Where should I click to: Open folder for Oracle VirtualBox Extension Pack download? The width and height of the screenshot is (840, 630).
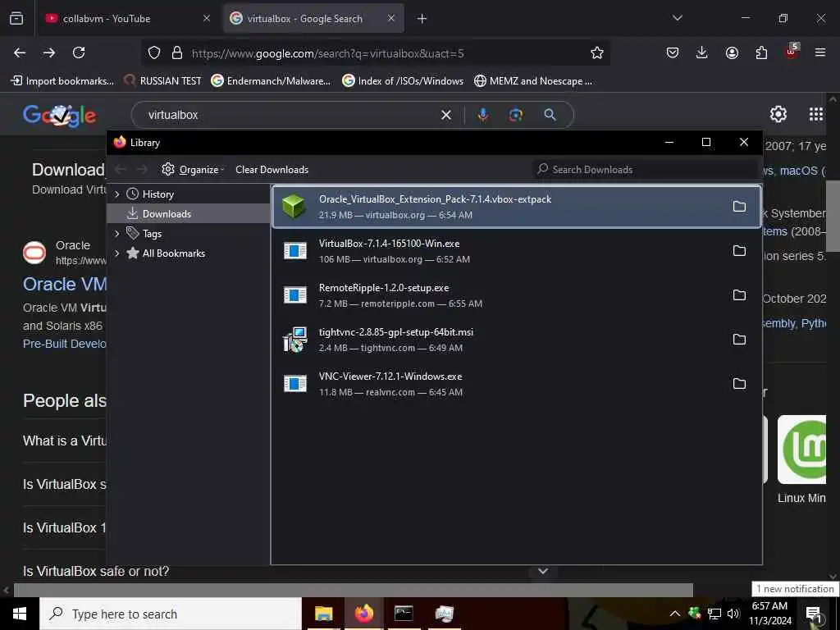point(739,206)
